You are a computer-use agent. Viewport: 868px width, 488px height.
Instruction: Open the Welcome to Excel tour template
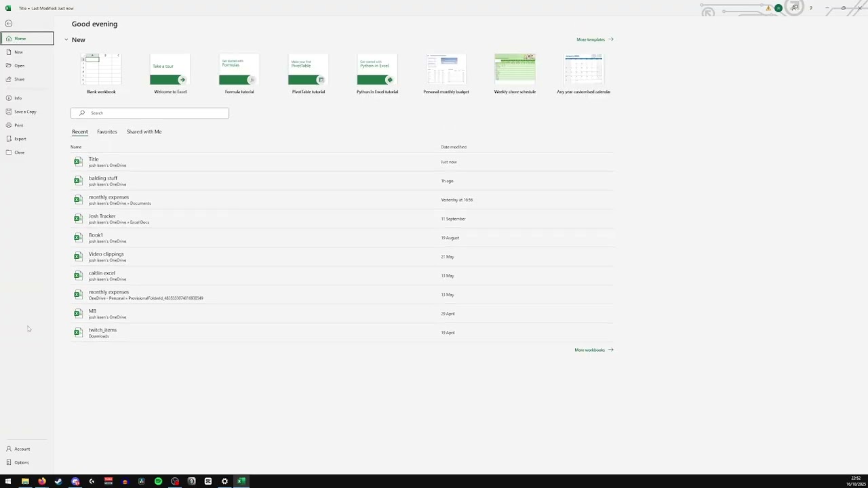click(x=170, y=73)
